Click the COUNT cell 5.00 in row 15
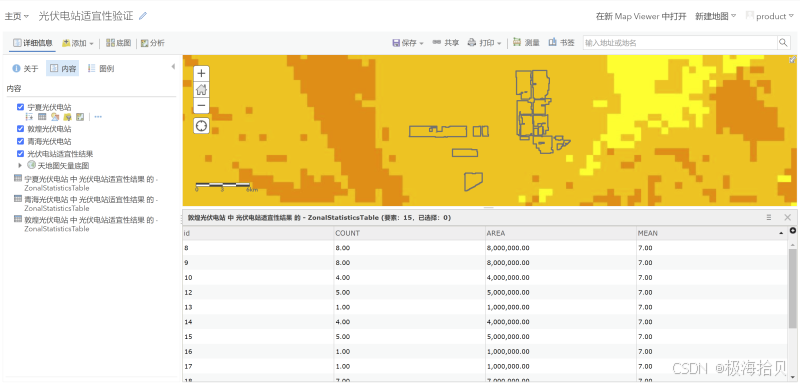 (x=409, y=337)
